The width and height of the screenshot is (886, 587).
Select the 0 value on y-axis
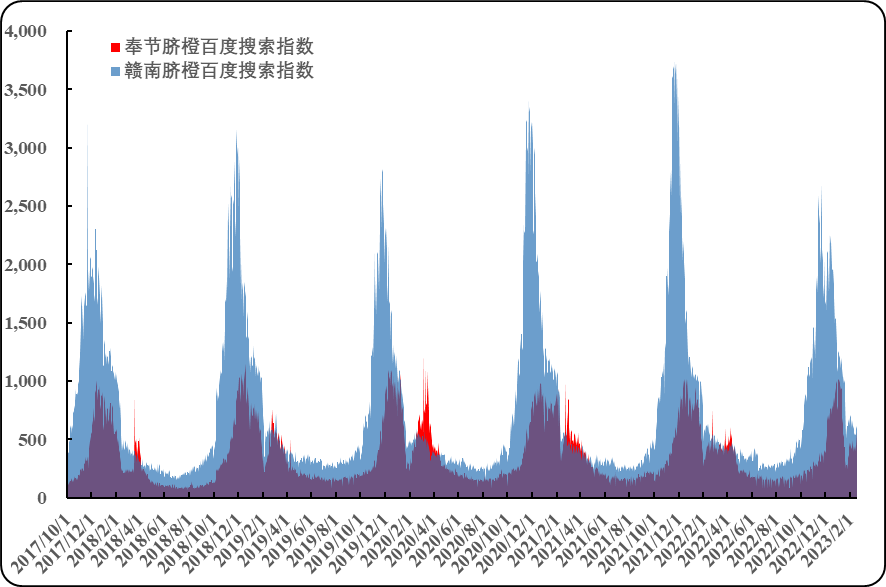point(41,498)
